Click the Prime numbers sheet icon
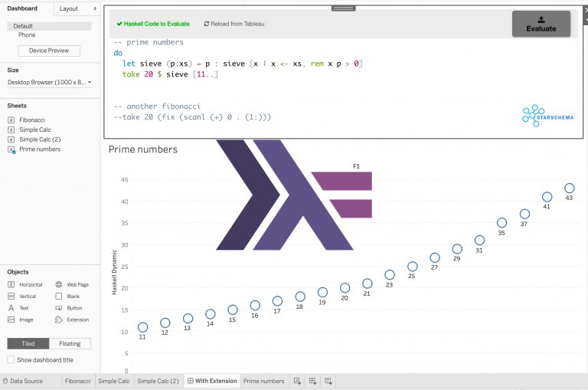The height and width of the screenshot is (390, 588). click(x=11, y=149)
